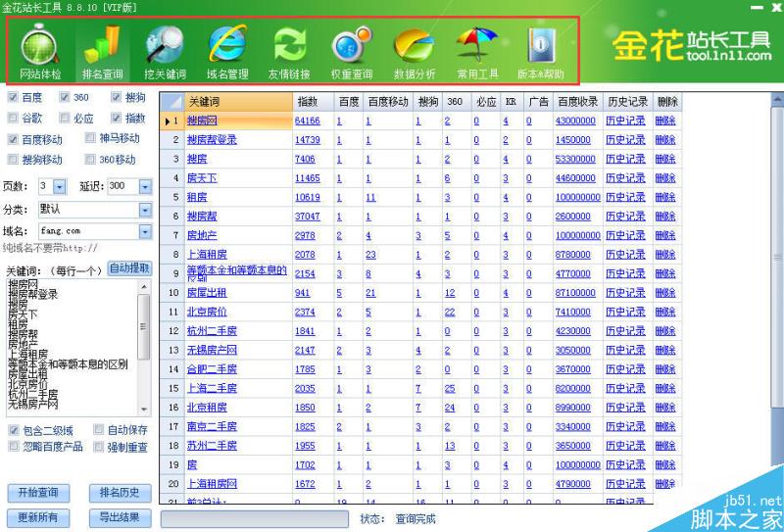Click the 导出结果 export button
This screenshot has width=784, height=532.
click(x=120, y=517)
